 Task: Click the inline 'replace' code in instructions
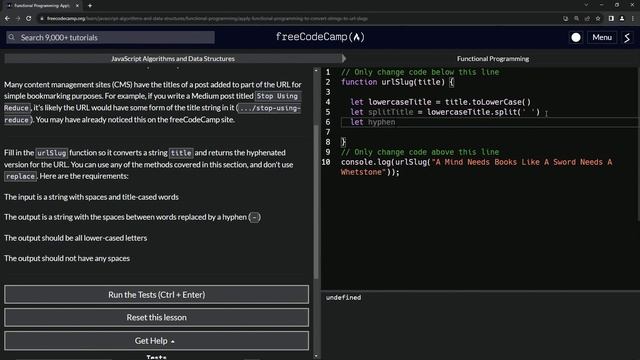coord(20,176)
